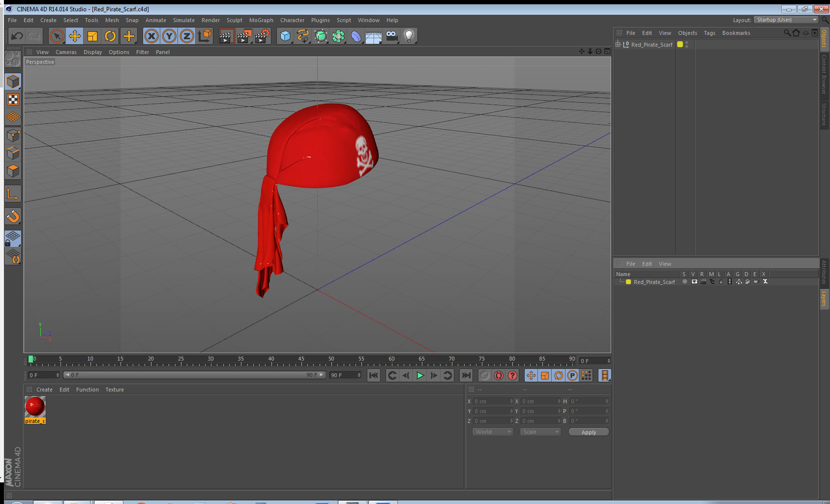Open the spline pen tools
This screenshot has height=504, width=830.
click(303, 36)
